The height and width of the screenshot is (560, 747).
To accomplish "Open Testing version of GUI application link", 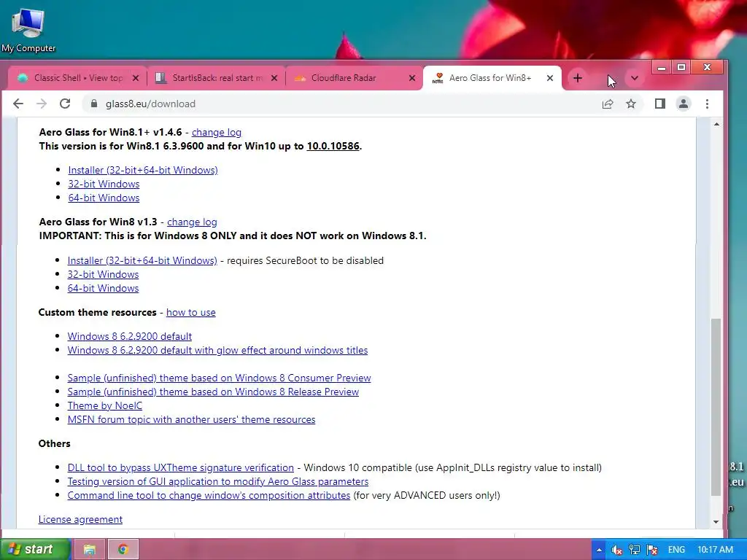I will click(217, 481).
